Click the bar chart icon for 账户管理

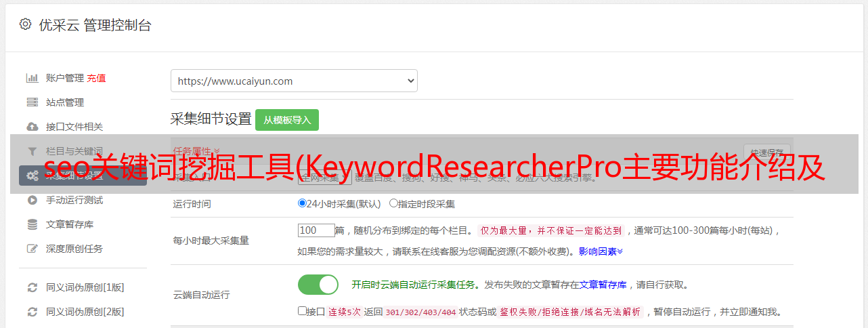tap(32, 78)
